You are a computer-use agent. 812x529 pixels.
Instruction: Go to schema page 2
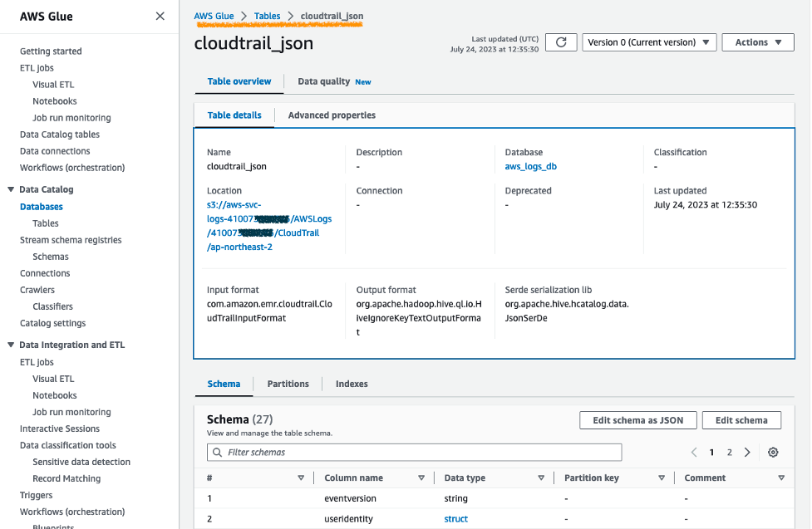click(x=729, y=453)
